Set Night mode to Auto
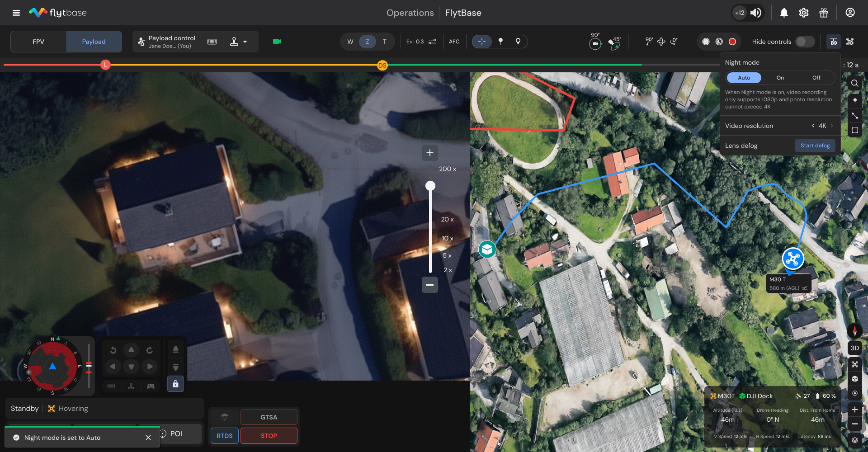Screen dimensions: 868x452 tap(744, 78)
